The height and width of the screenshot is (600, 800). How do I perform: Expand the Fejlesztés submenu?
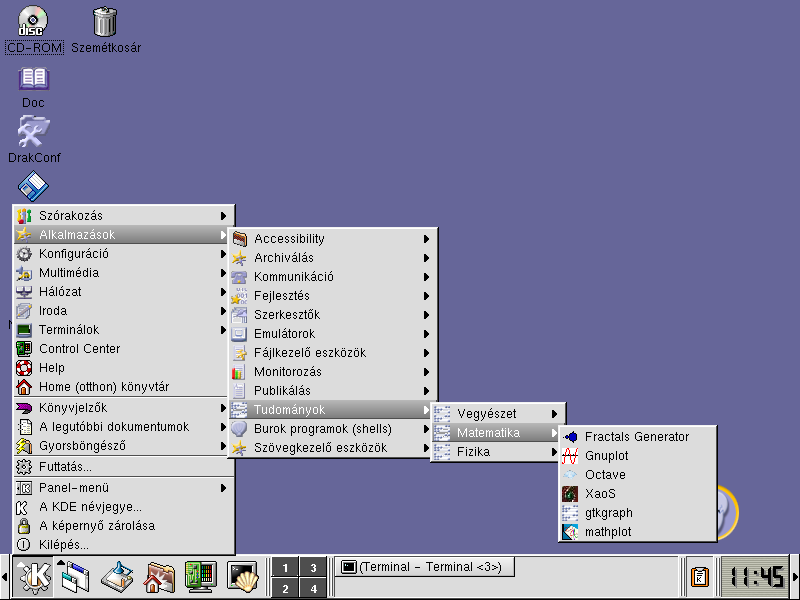pyautogui.click(x=332, y=295)
